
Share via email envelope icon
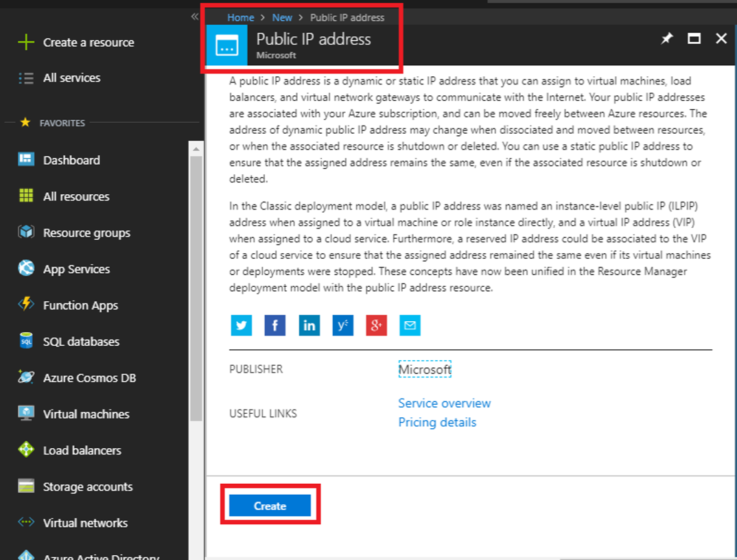(x=410, y=325)
